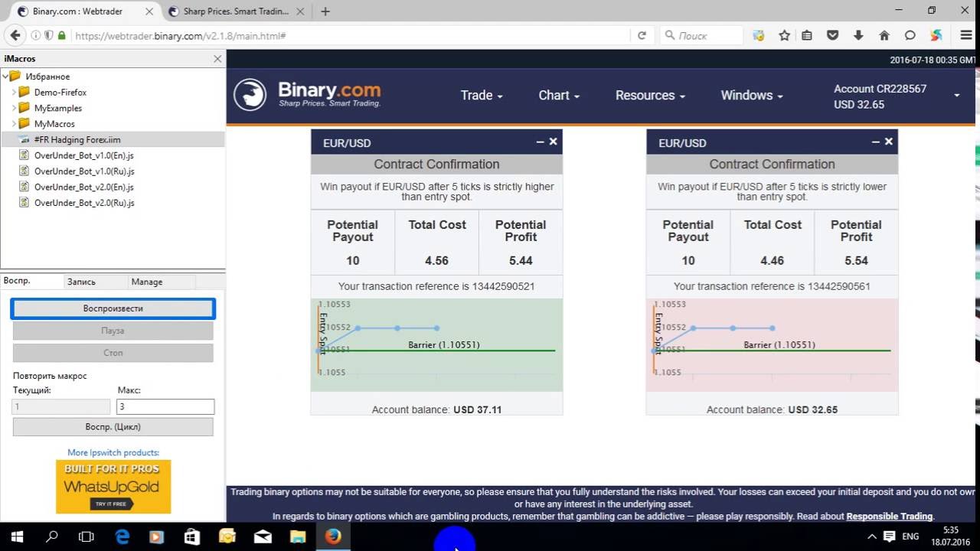This screenshot has width=980, height=551.
Task: Open the downloads arrow icon
Action: [858, 35]
